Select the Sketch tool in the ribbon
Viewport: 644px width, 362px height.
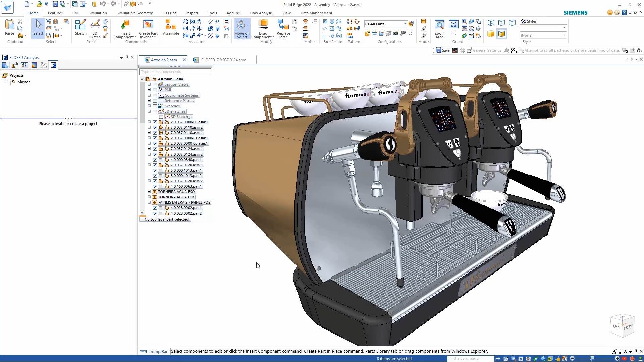80,27
